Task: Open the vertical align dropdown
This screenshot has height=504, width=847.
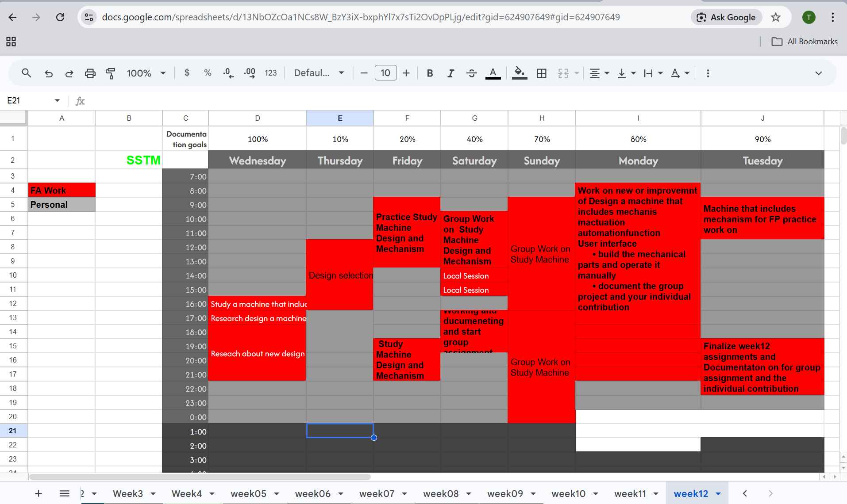Action: [x=627, y=73]
